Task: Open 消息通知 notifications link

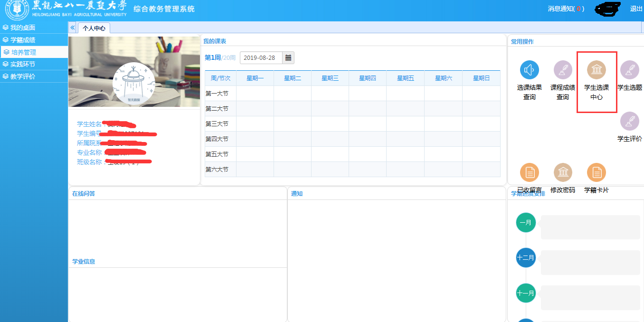Action: pyautogui.click(x=566, y=9)
